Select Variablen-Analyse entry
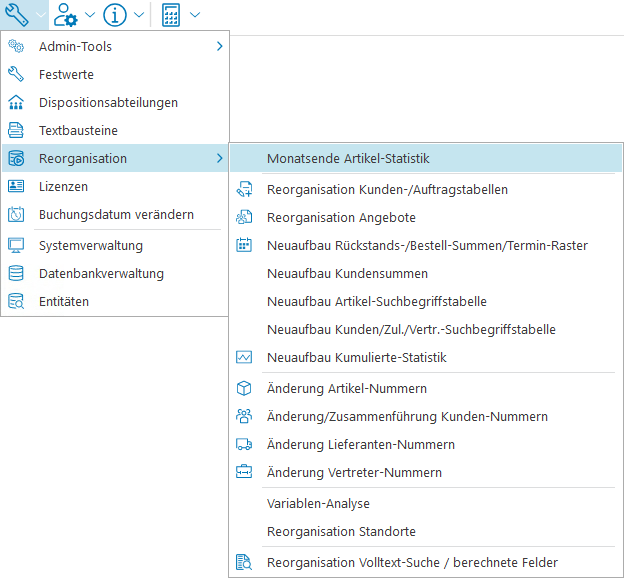 pos(318,504)
